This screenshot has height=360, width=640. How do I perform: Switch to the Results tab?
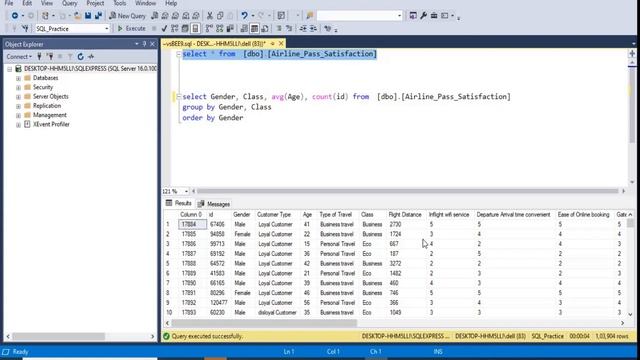click(179, 203)
